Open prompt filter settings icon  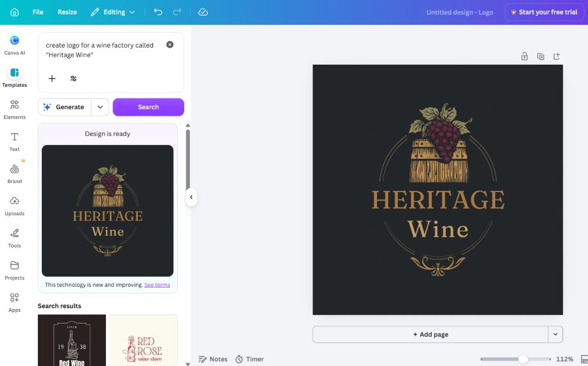(x=73, y=78)
